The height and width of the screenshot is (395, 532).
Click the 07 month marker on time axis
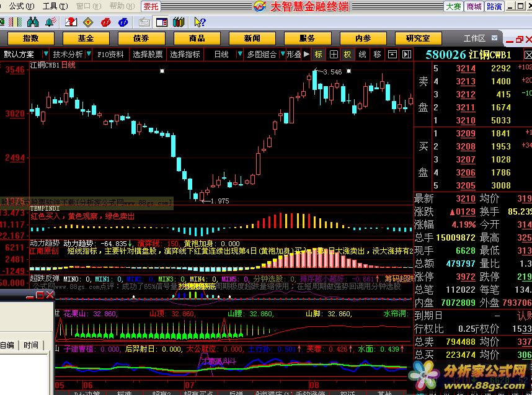[190, 385]
